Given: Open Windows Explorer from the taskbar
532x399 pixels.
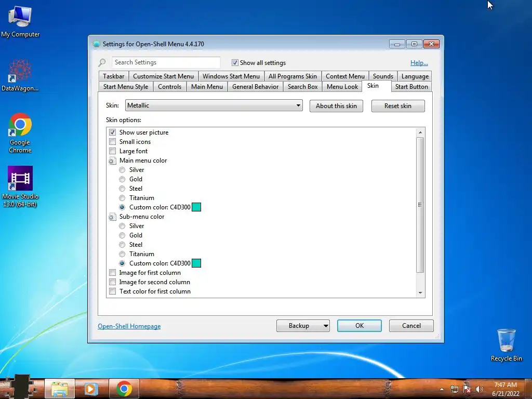Looking at the screenshot, I should 59,389.
